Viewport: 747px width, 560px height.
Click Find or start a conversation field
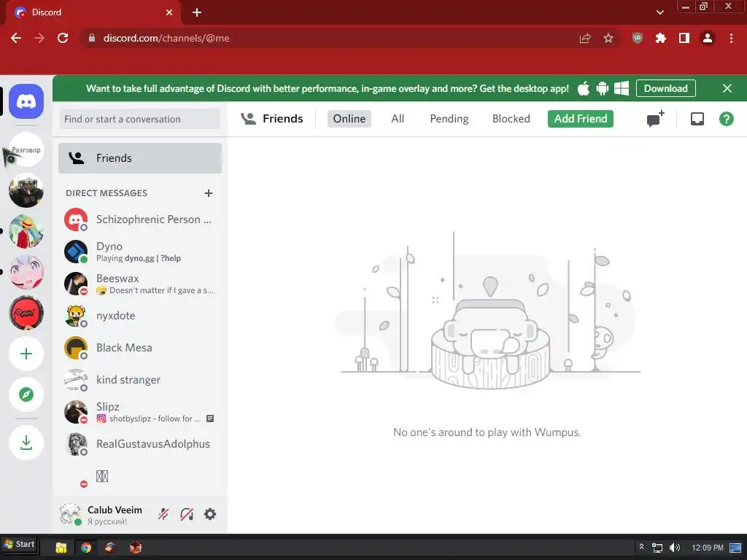(x=140, y=119)
